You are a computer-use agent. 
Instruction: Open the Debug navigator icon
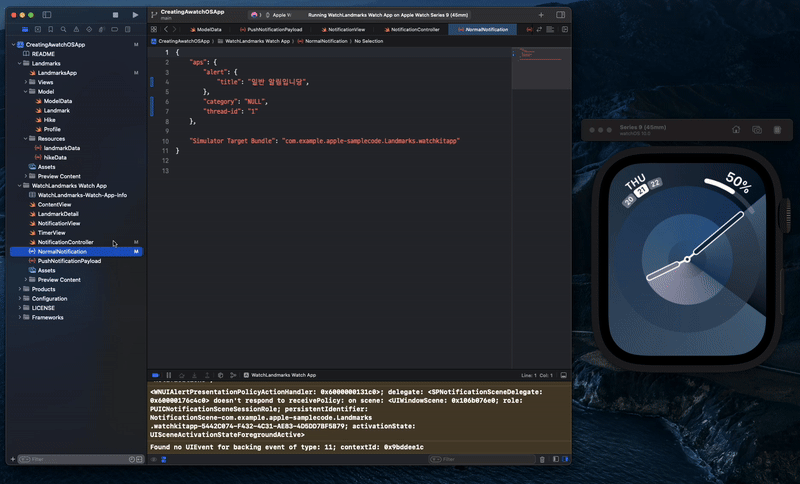[102, 30]
